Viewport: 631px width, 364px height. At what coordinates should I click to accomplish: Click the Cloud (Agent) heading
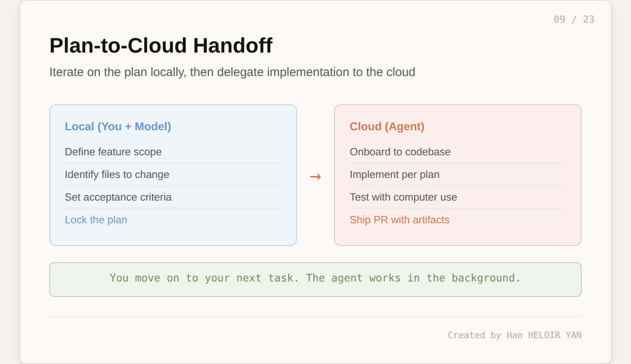(387, 127)
